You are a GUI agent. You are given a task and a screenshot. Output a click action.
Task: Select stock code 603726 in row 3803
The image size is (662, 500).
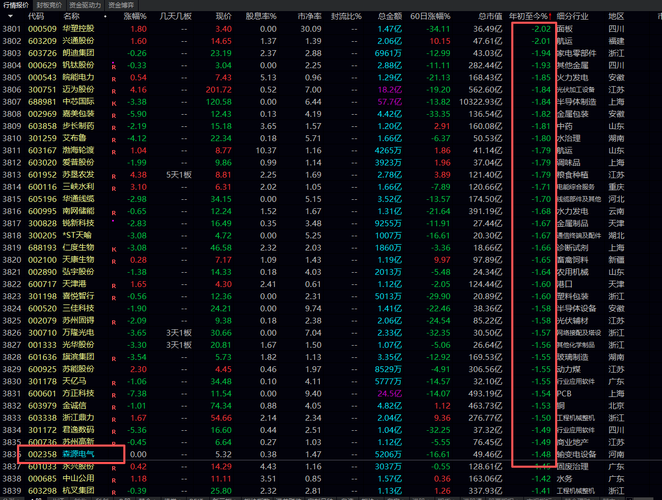[x=42, y=53]
